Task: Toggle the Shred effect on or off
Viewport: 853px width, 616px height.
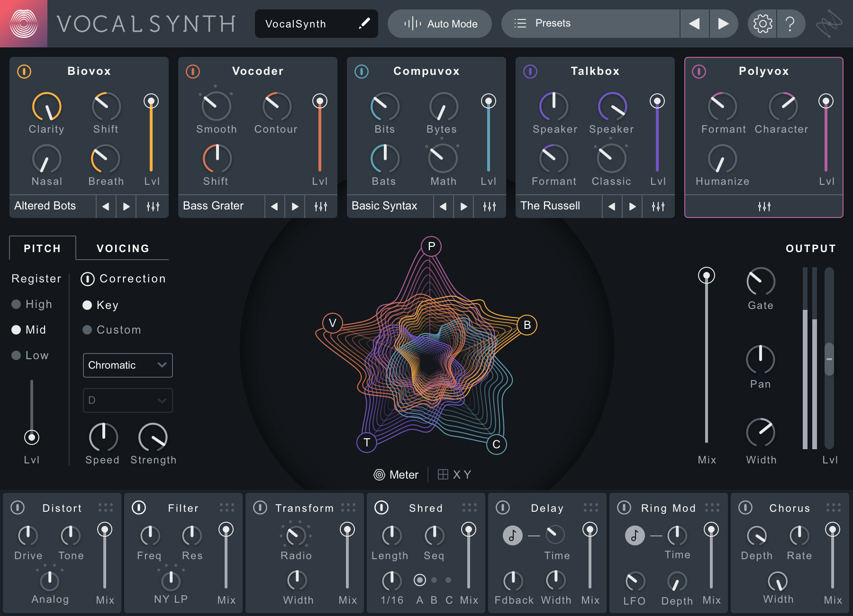Action: (x=381, y=507)
